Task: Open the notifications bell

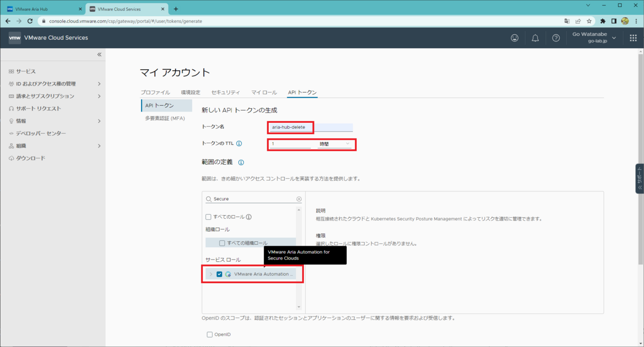Action: (535, 38)
